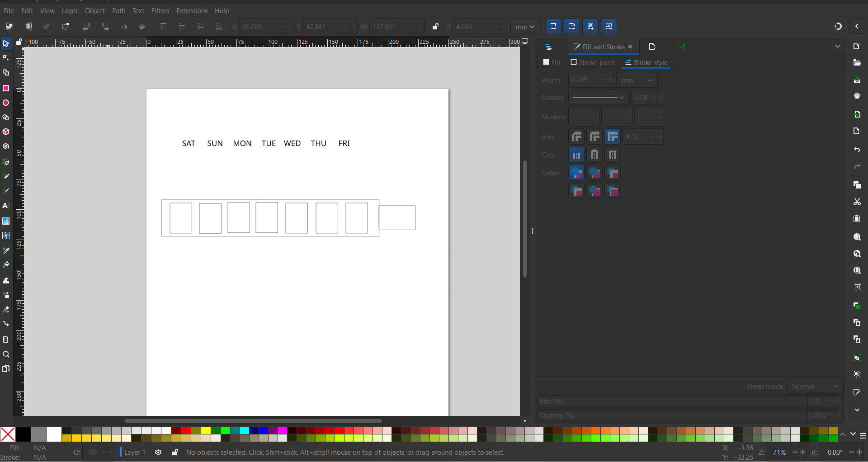The image size is (868, 462).
Task: Expand the dock panel chevron menu
Action: [x=837, y=47]
